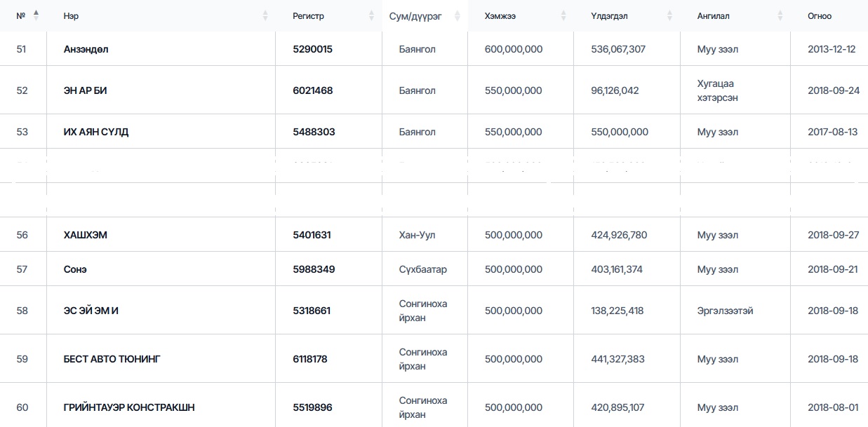Select БЕСТ АВТО ТЮНИНГ row
868x427 pixels.
coord(112,359)
